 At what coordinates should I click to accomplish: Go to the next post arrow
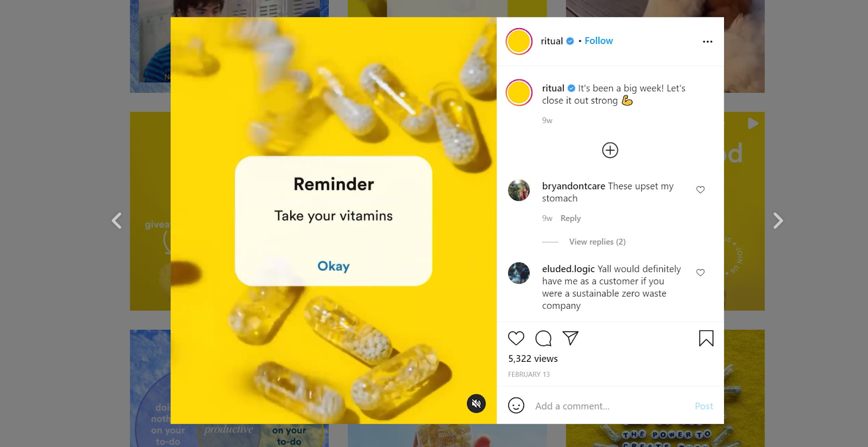[x=778, y=221]
